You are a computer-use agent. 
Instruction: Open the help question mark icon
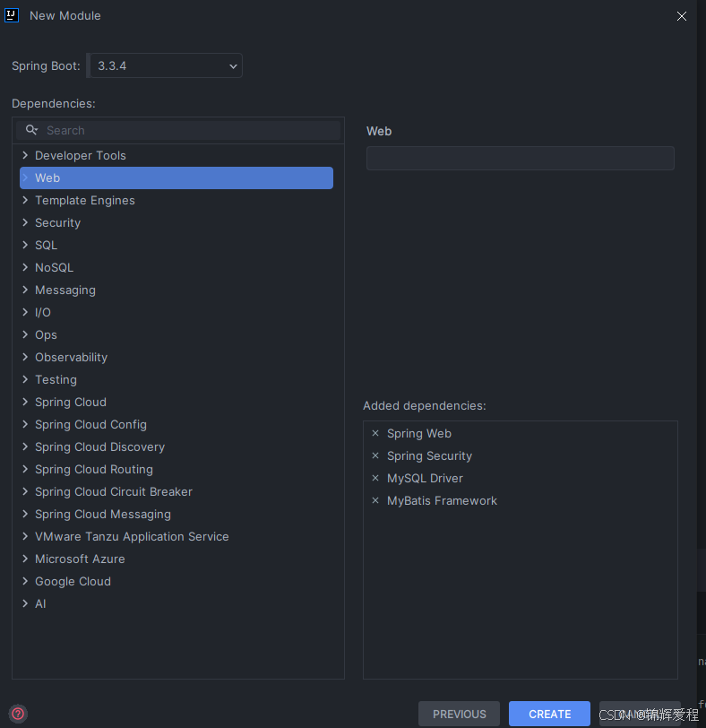click(18, 714)
